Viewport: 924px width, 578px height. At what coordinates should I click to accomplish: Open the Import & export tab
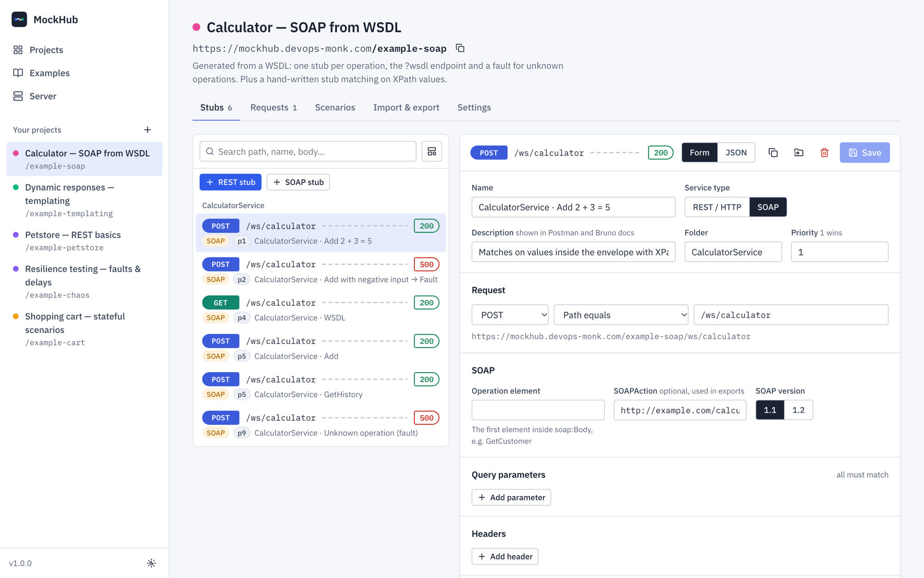[x=406, y=107]
